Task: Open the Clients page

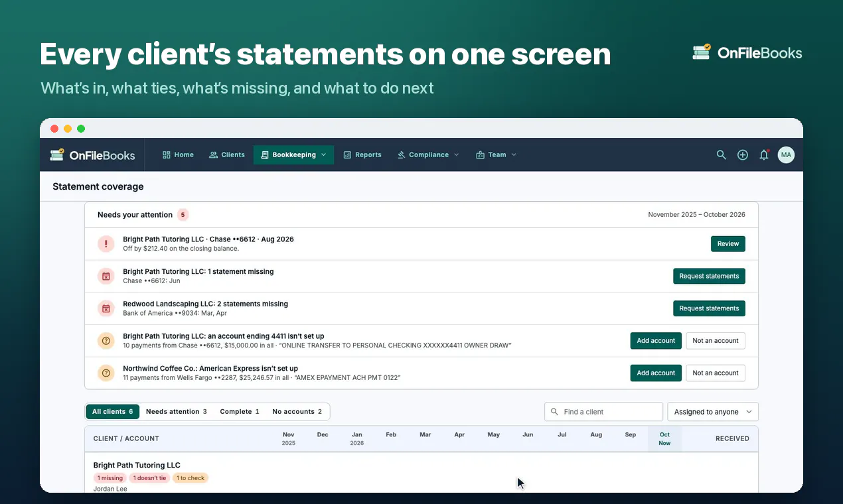Action: coord(227,155)
